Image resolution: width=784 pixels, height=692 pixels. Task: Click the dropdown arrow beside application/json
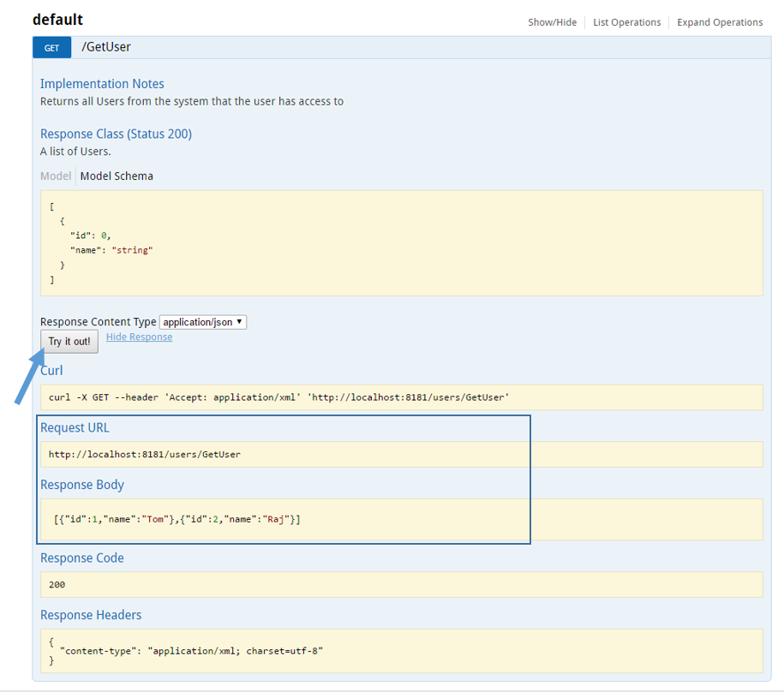(240, 322)
